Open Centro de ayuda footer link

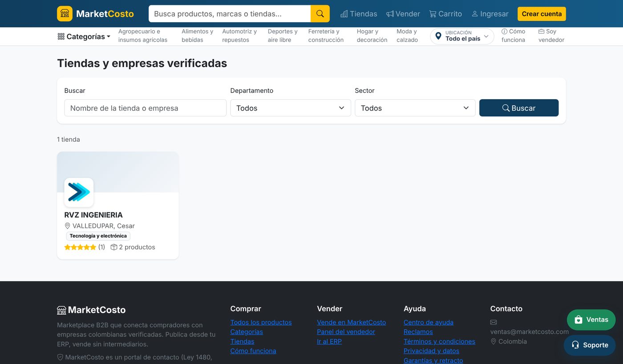pyautogui.click(x=429, y=322)
